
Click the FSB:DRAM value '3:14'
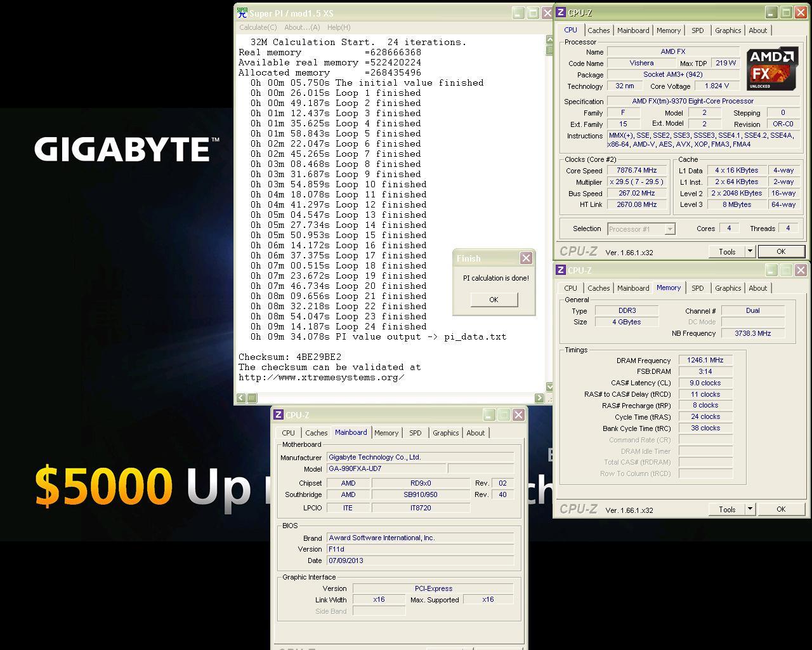705,371
